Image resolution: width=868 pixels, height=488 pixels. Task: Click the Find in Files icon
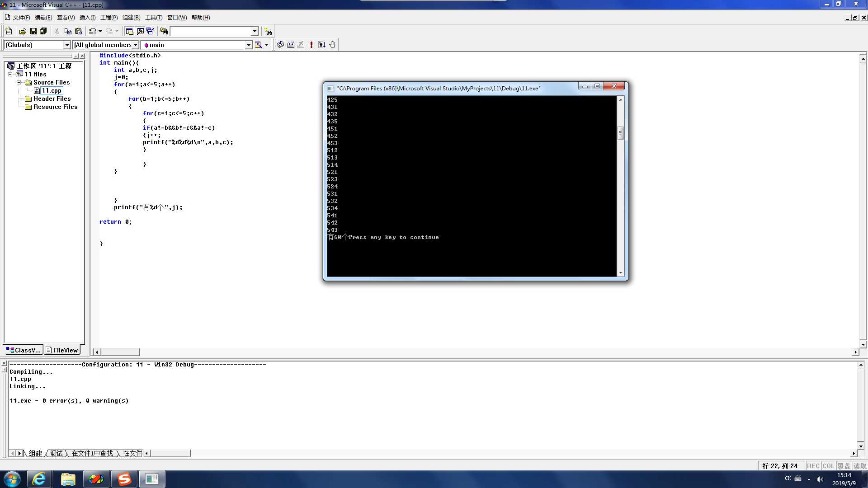(x=164, y=31)
